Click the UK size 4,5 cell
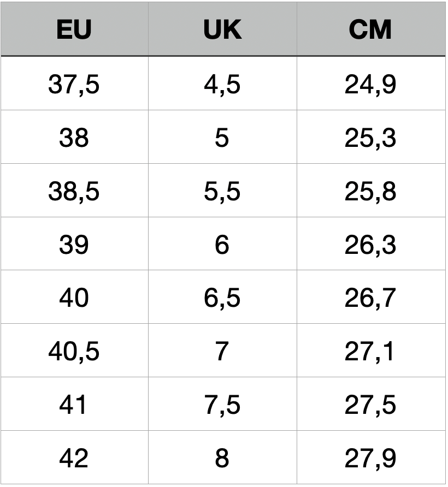This screenshot has height=487, width=448. (x=222, y=85)
